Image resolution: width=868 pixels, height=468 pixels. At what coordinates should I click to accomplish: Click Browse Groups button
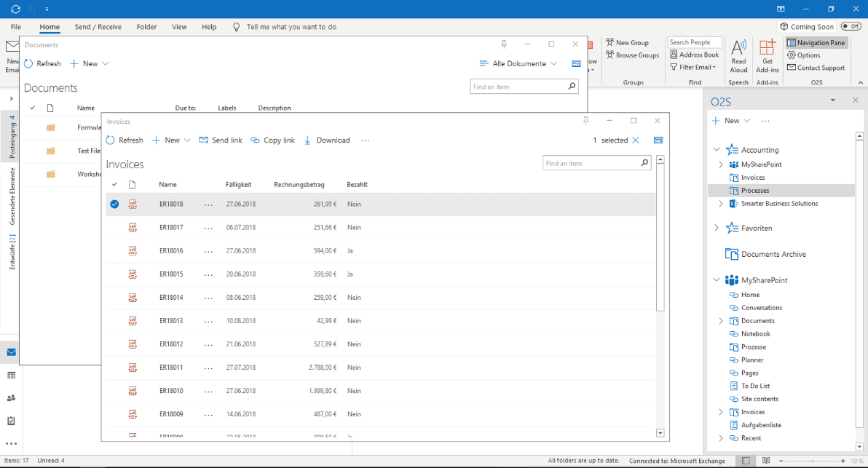pyautogui.click(x=632, y=55)
